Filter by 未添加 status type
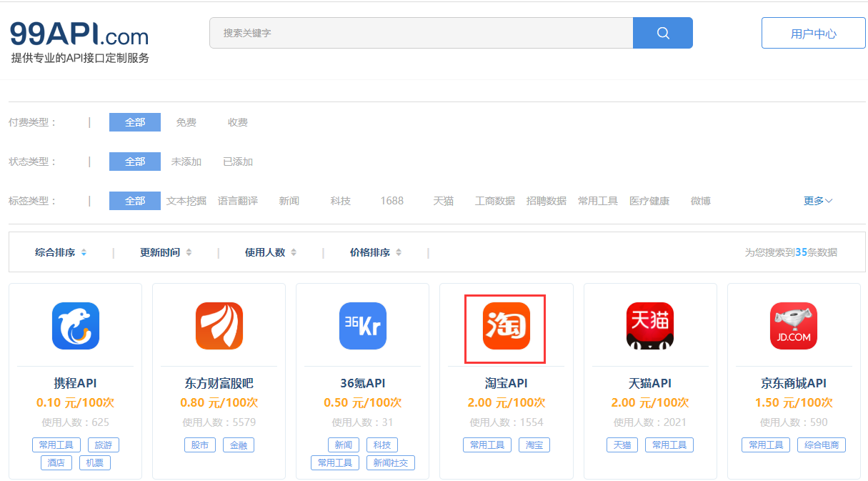The height and width of the screenshot is (481, 868). (186, 162)
